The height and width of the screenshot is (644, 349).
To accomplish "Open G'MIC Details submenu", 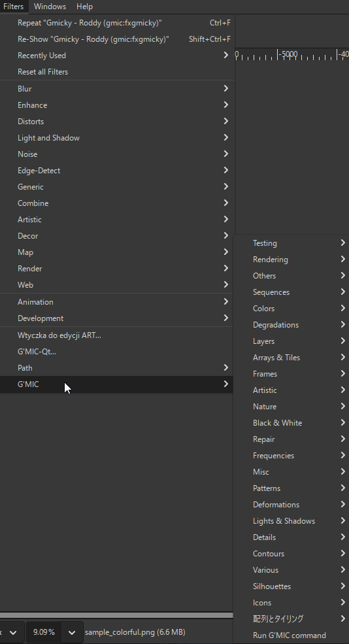I will 291,537.
